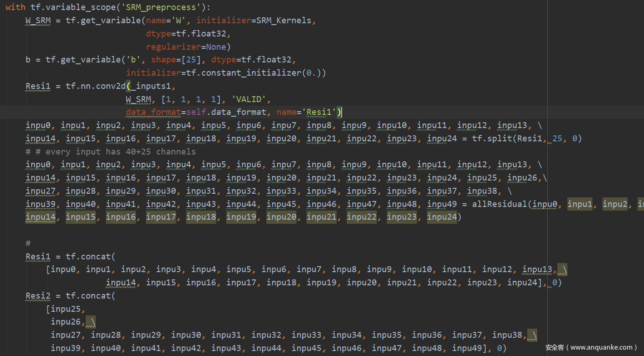This screenshot has width=644, height=356.
Task: Click regularizer=None argument
Action: point(187,47)
